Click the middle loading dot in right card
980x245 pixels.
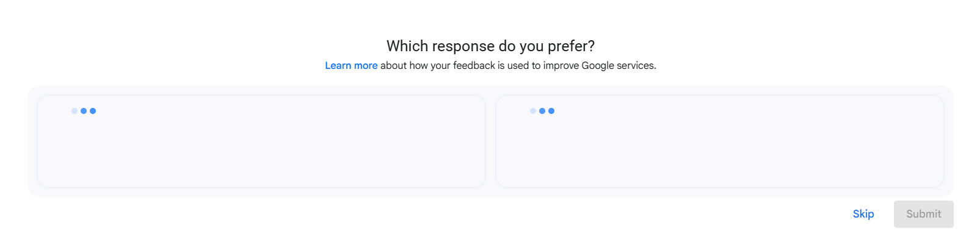[542, 111]
